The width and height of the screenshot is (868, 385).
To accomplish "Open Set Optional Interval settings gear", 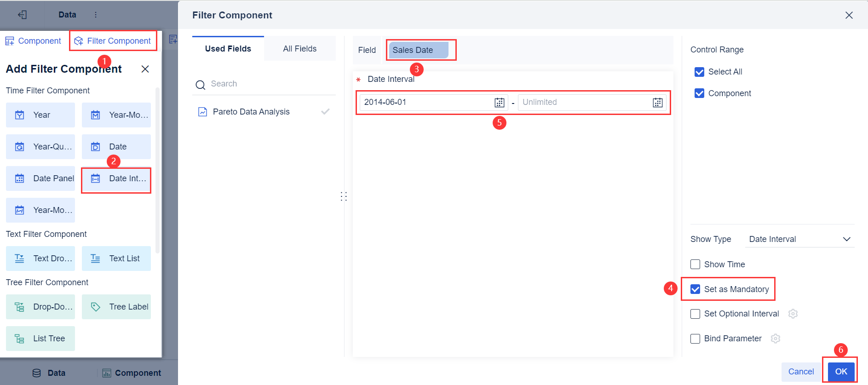I will coord(793,314).
